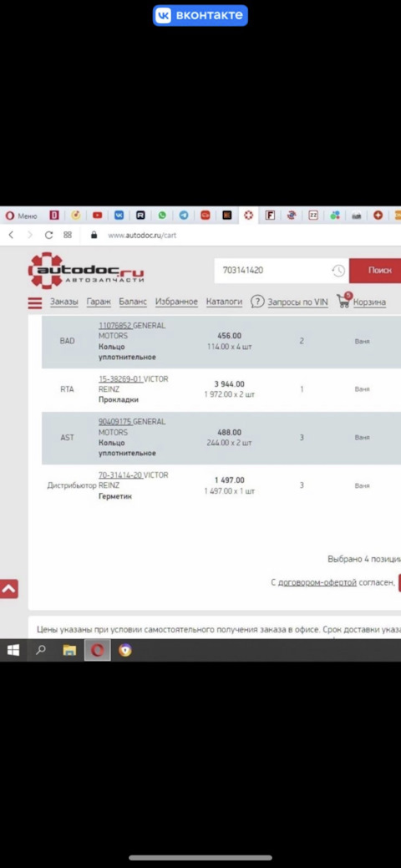
Task: Open Запросы по VIN link
Action: (298, 302)
